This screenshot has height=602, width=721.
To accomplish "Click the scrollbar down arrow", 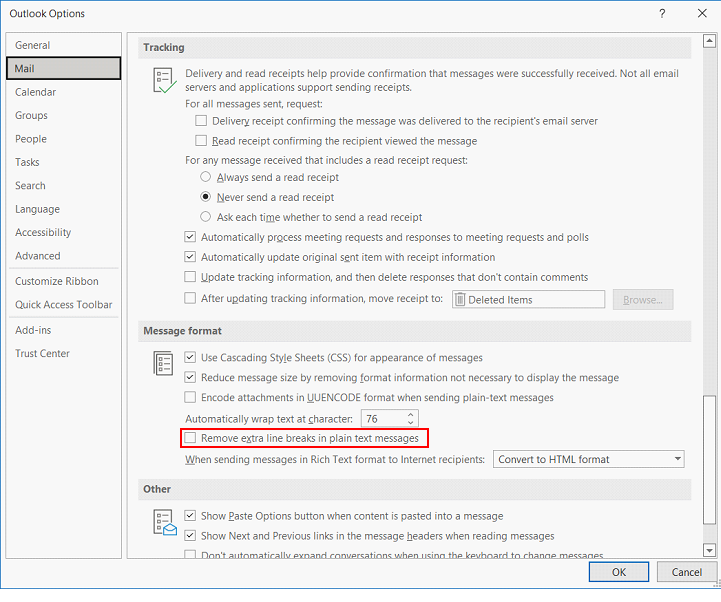I will [709, 549].
